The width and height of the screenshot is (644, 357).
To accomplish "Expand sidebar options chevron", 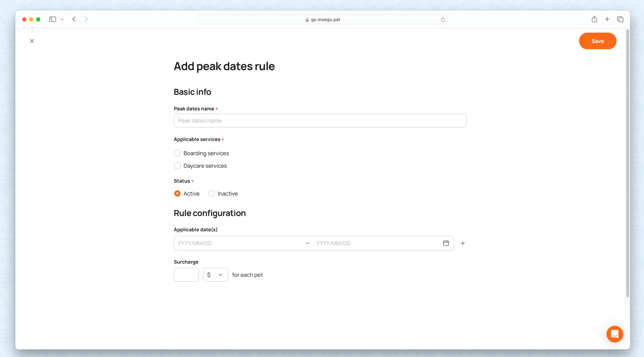I will (x=62, y=19).
